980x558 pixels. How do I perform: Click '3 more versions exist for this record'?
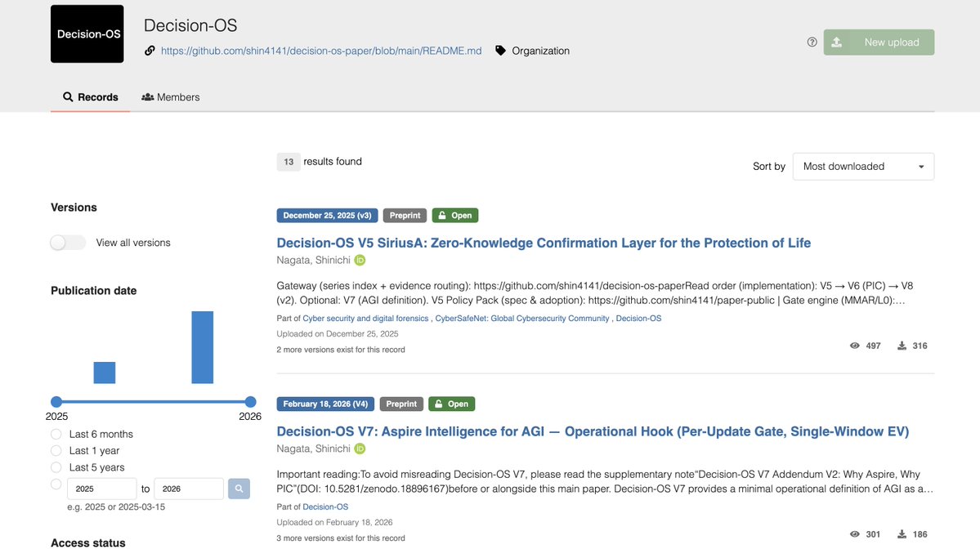[341, 538]
